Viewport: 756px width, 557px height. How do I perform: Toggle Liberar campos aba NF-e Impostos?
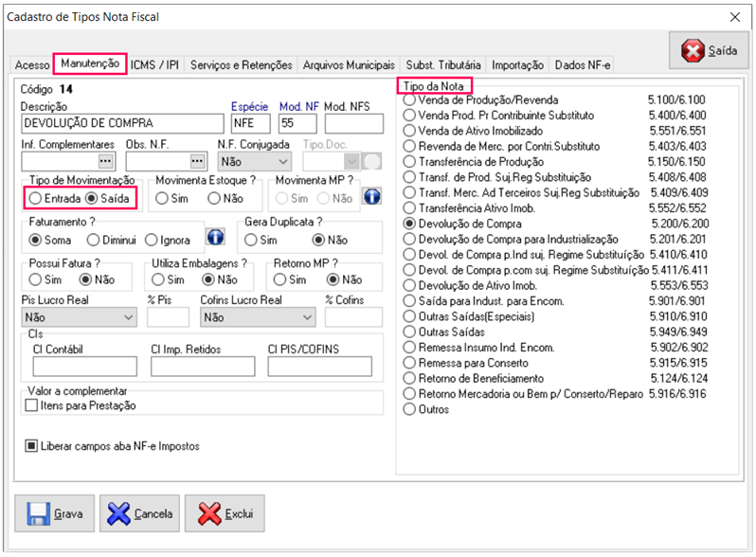click(31, 446)
